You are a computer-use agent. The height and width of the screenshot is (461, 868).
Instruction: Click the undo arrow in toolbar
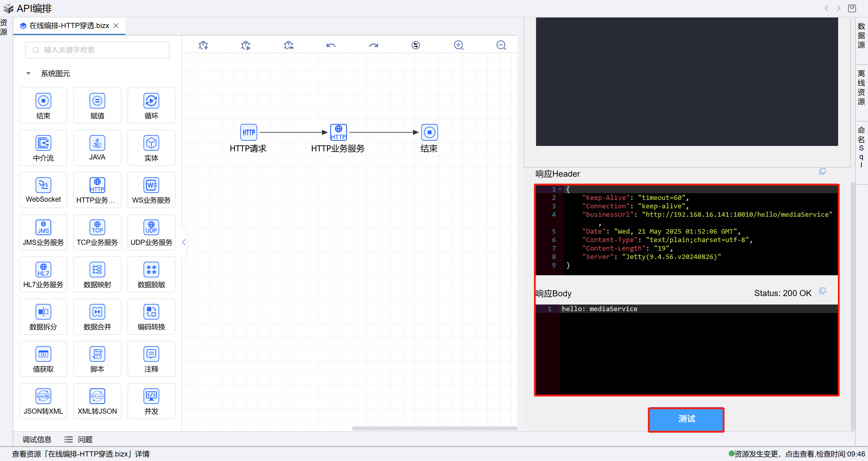(331, 45)
